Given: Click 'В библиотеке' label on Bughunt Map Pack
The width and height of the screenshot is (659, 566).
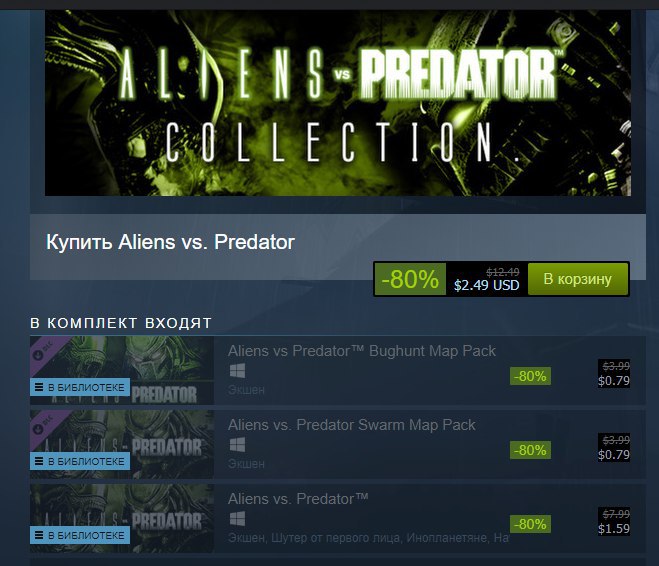Looking at the screenshot, I should (80, 387).
